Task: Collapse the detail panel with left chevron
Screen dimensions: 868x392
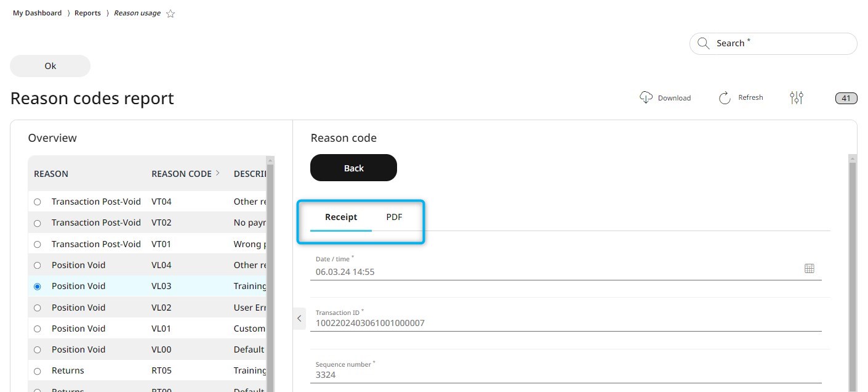Action: [x=299, y=319]
